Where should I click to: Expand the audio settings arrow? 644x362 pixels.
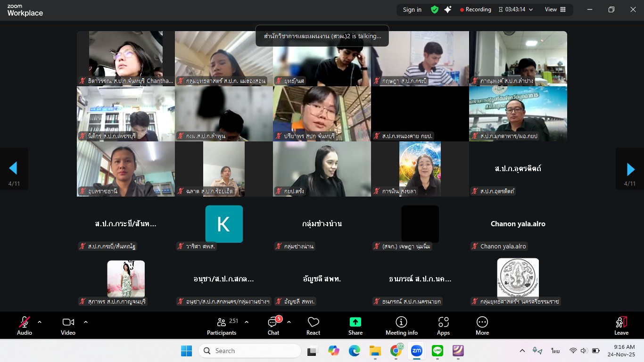click(40, 322)
